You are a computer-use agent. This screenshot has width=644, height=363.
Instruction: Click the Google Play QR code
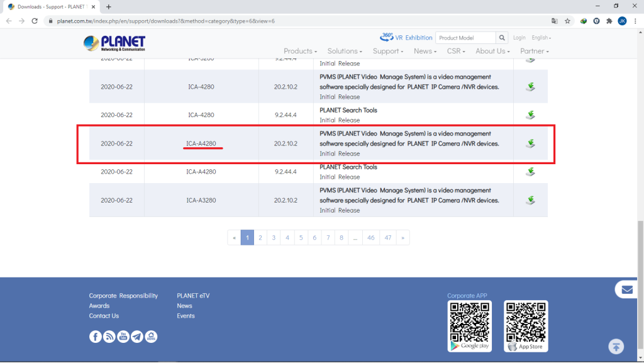[x=469, y=326]
